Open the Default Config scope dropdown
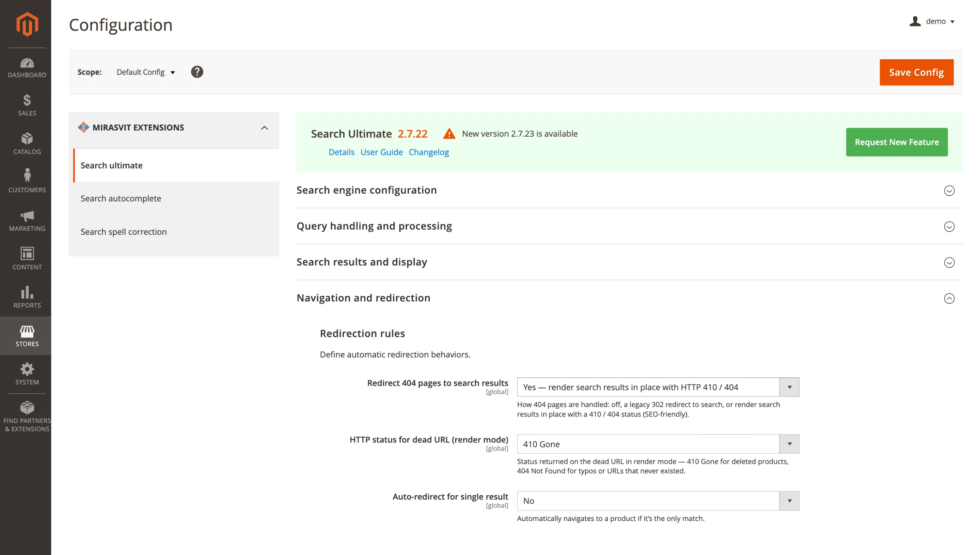 tap(146, 72)
